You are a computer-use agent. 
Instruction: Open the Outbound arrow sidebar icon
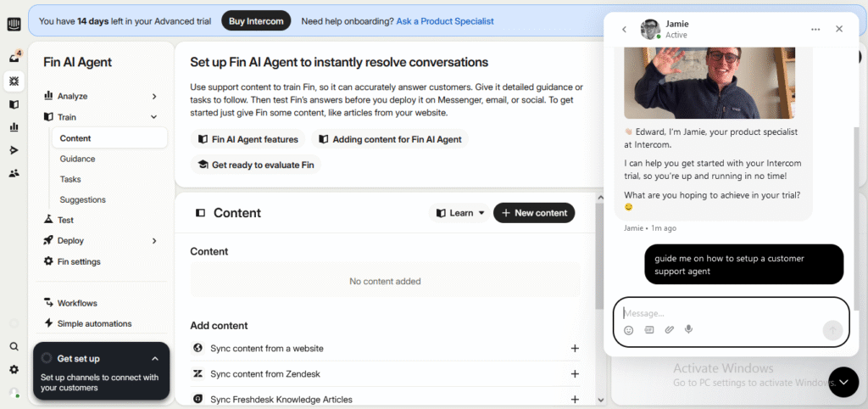click(14, 150)
